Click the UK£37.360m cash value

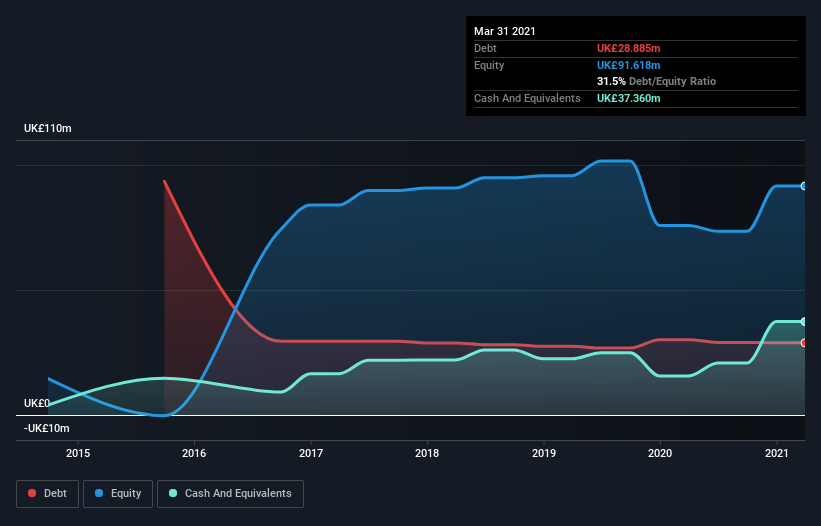coord(628,98)
